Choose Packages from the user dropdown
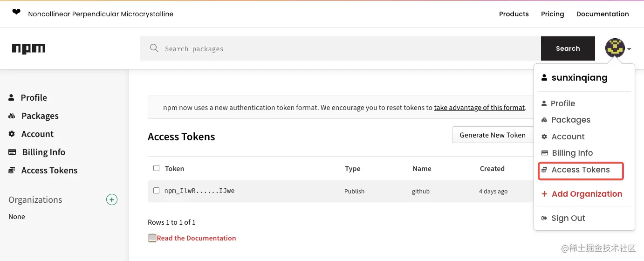644x261 pixels. (x=570, y=120)
